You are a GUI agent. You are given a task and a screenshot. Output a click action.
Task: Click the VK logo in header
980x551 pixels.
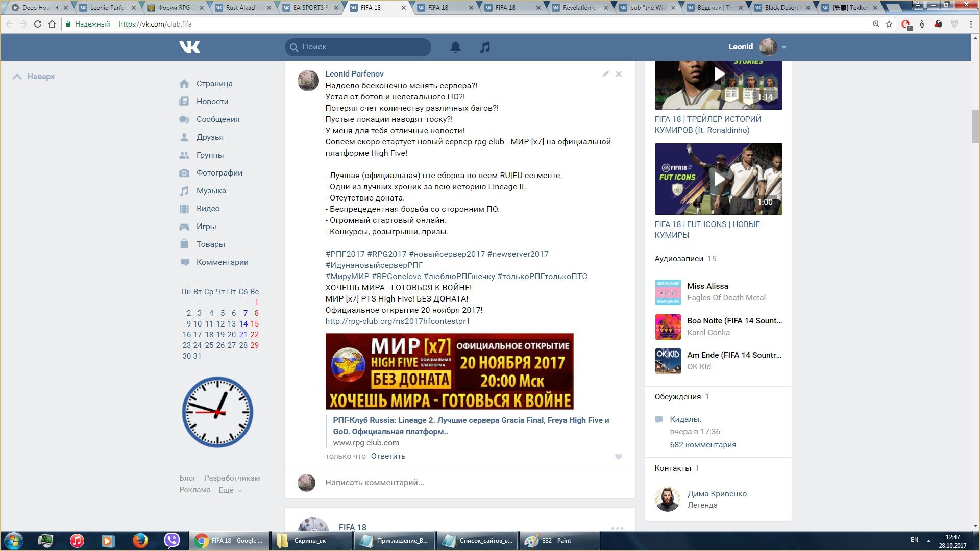[189, 47]
